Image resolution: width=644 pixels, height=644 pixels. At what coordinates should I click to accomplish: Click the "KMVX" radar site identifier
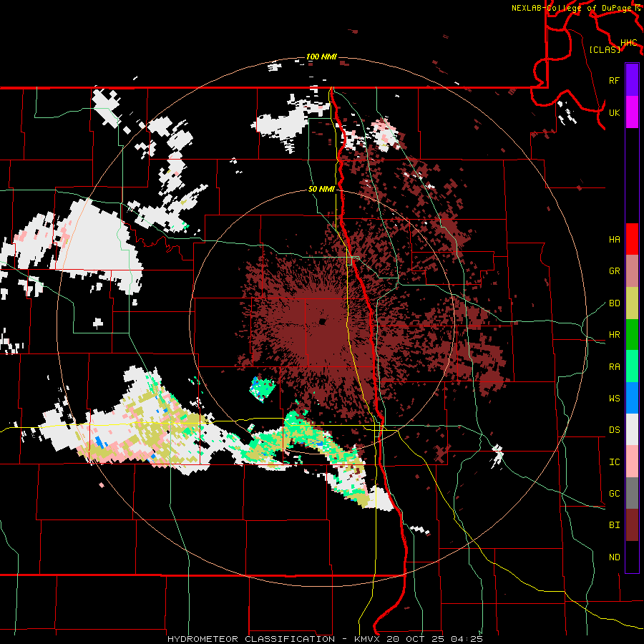coord(368,639)
